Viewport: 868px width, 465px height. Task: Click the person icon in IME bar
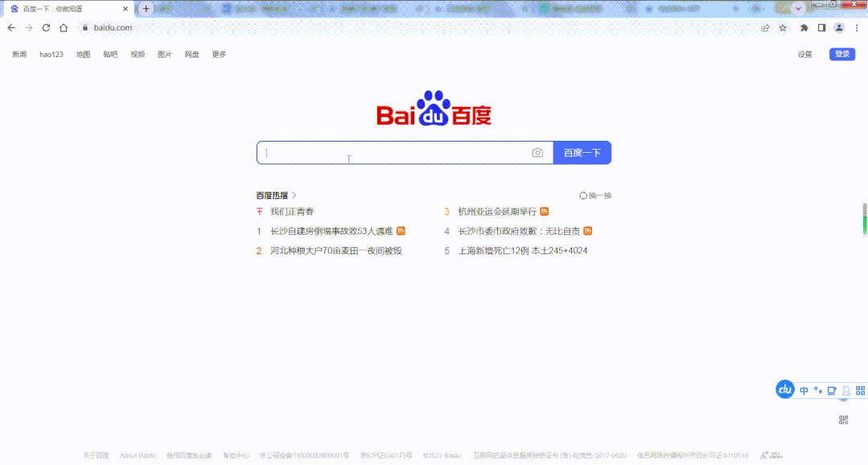845,391
